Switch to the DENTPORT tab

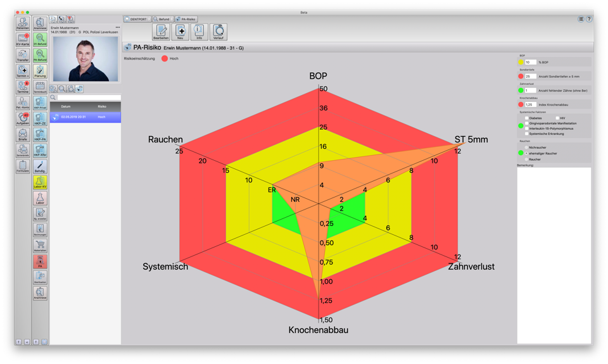click(x=137, y=19)
